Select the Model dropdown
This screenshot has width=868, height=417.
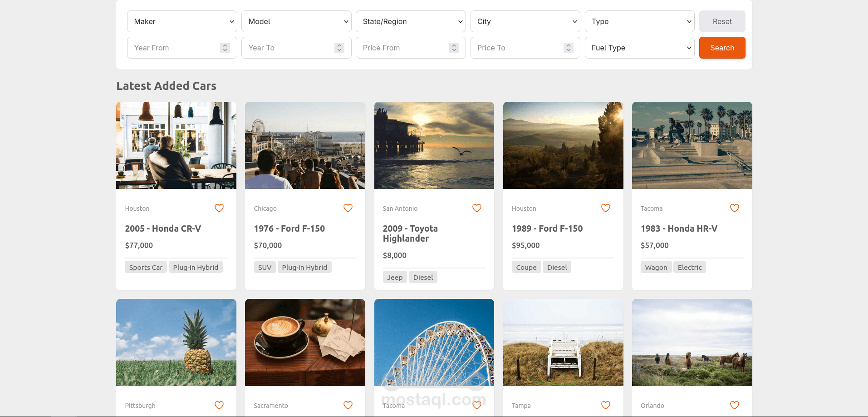click(296, 21)
